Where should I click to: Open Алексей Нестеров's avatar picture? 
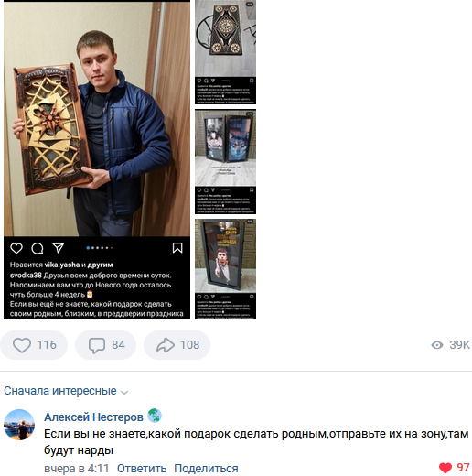[x=19, y=425]
